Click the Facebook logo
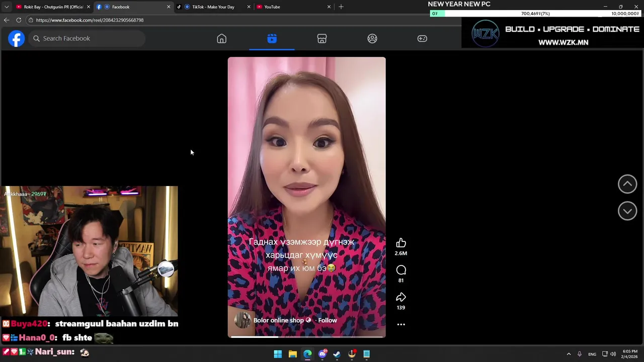Viewport: 644px width, 362px height. pyautogui.click(x=16, y=39)
